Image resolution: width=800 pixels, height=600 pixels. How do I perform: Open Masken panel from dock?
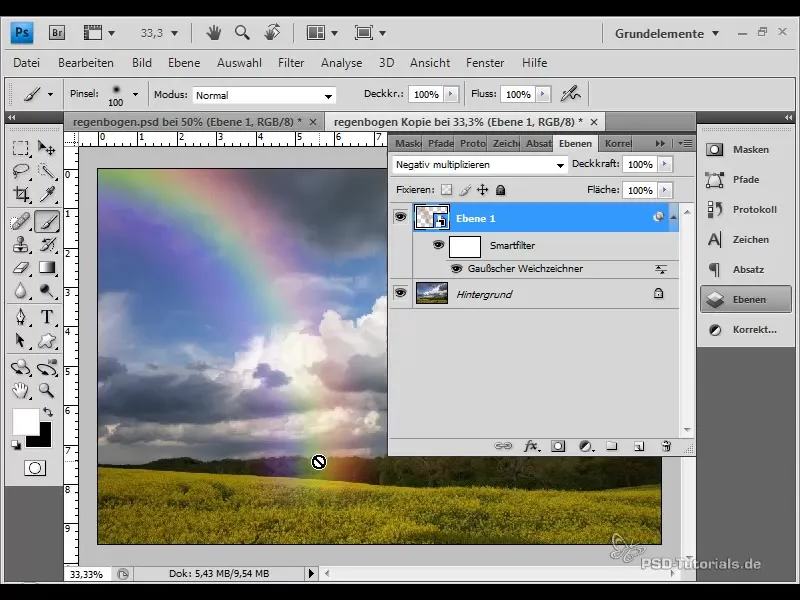click(x=745, y=149)
